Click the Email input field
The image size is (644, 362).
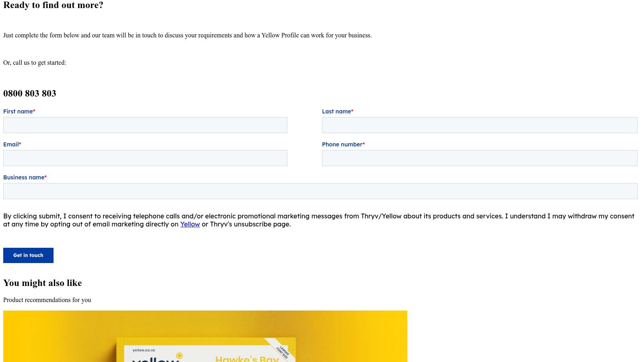pos(145,158)
